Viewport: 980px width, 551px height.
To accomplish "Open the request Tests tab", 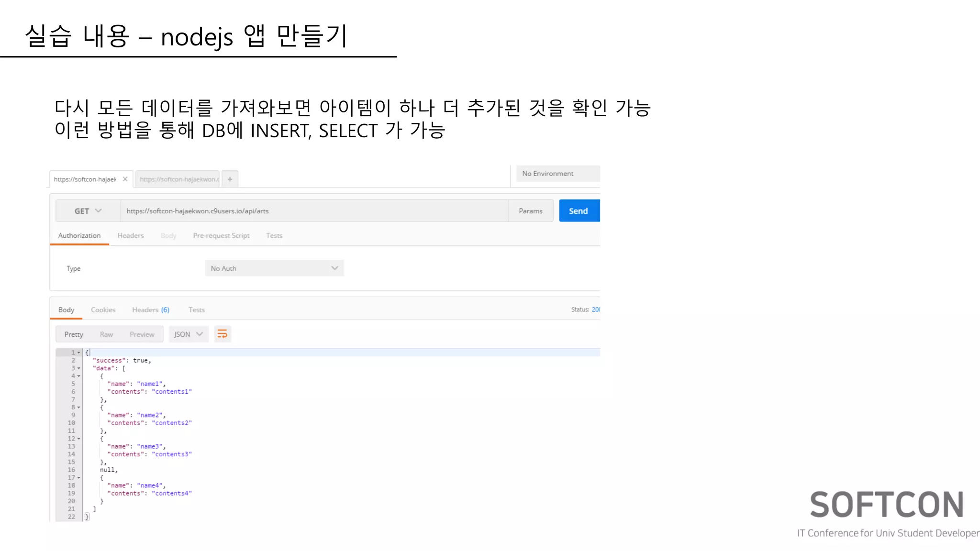I will coord(274,236).
